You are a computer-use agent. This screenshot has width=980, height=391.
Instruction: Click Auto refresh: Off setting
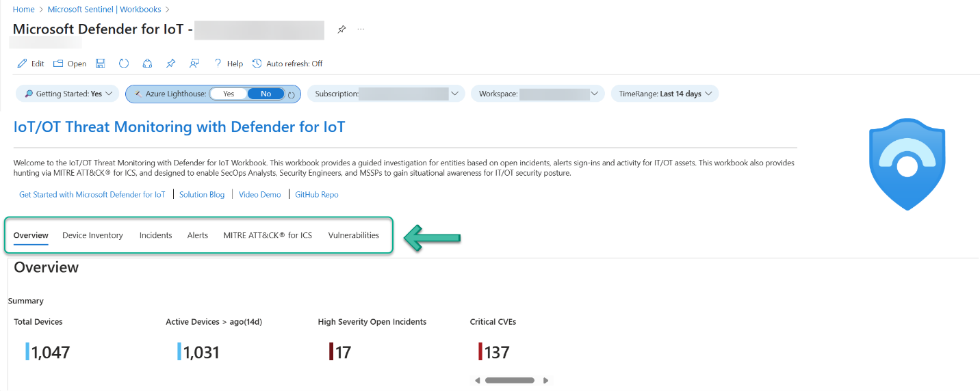click(287, 64)
